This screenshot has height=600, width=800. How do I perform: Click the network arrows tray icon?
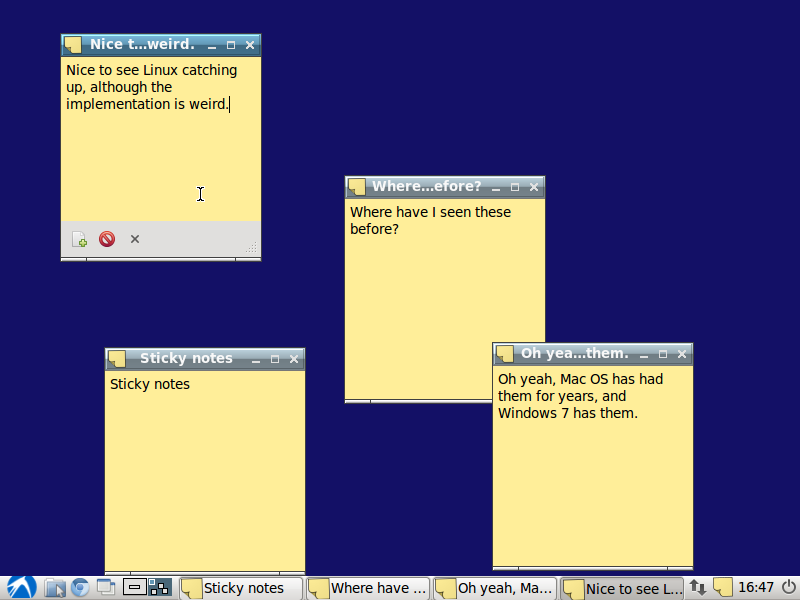point(697,588)
